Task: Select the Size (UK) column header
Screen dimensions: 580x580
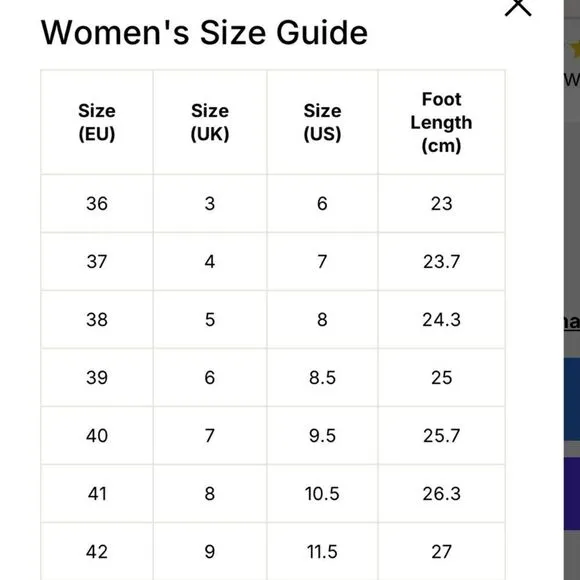Action: [210, 122]
